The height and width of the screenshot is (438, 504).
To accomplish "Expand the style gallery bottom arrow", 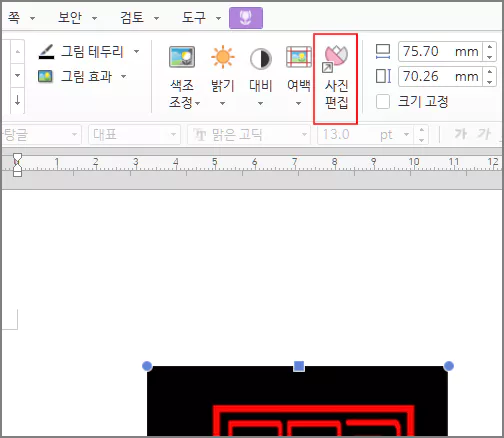I will (17, 100).
